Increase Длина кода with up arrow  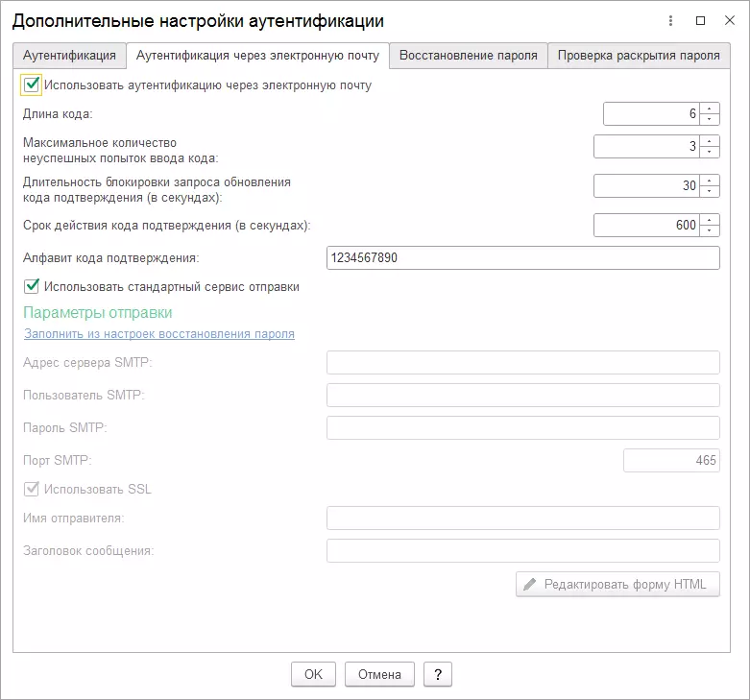710,109
